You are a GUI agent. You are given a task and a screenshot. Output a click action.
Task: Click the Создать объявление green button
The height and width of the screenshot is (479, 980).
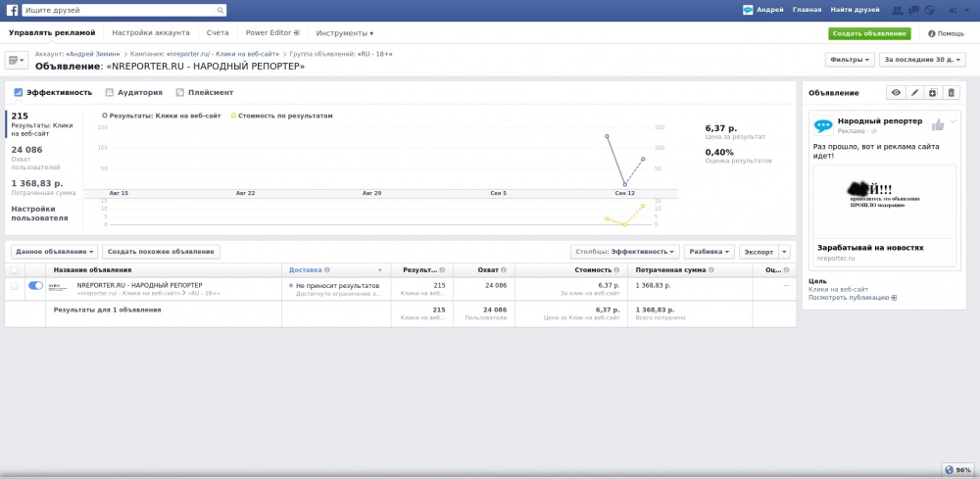click(x=869, y=33)
